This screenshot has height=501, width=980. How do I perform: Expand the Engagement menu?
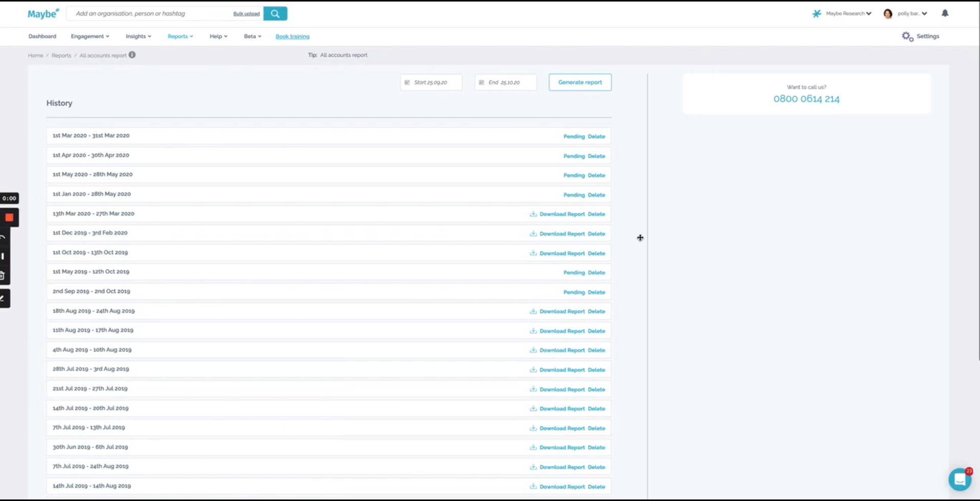(x=90, y=36)
